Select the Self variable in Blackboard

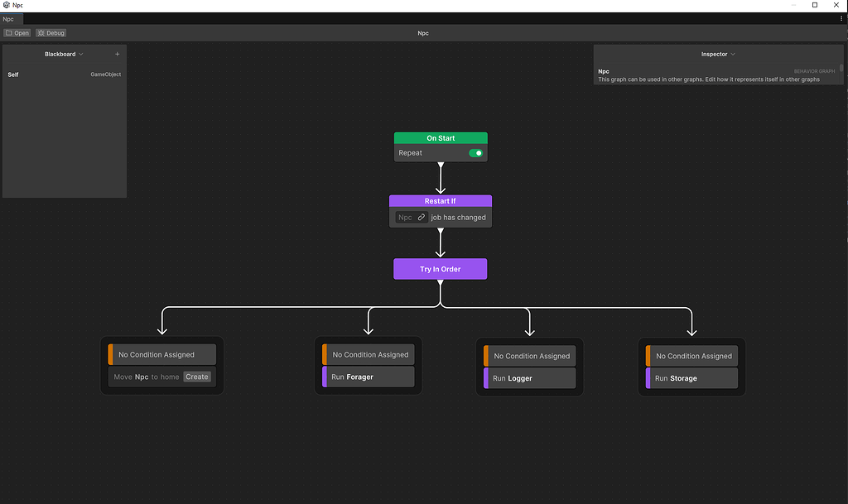(13, 74)
